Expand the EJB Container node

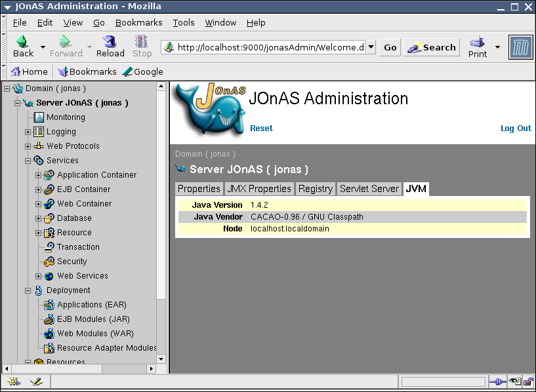click(x=38, y=189)
